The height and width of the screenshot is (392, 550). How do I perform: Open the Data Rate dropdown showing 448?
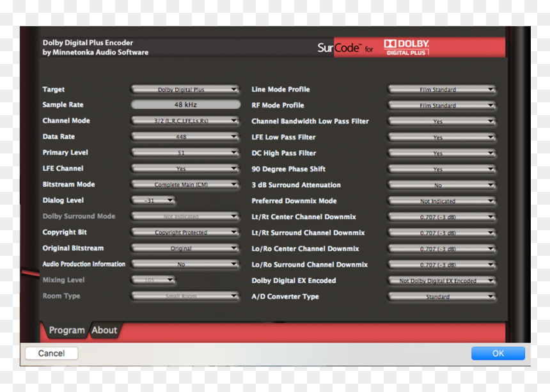(185, 137)
